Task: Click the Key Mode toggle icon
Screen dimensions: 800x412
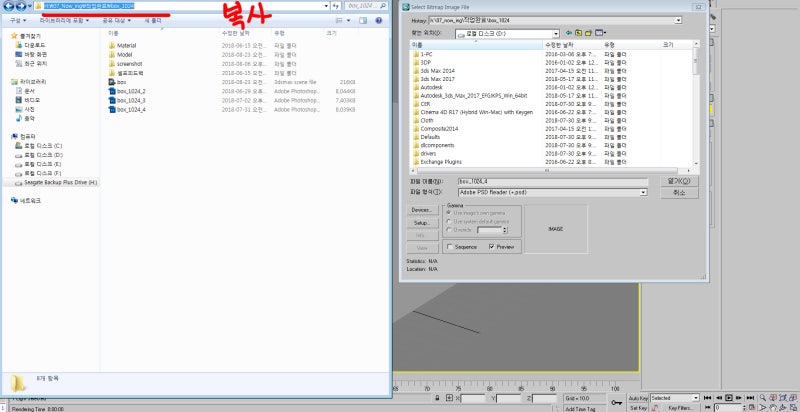Action: click(707, 407)
